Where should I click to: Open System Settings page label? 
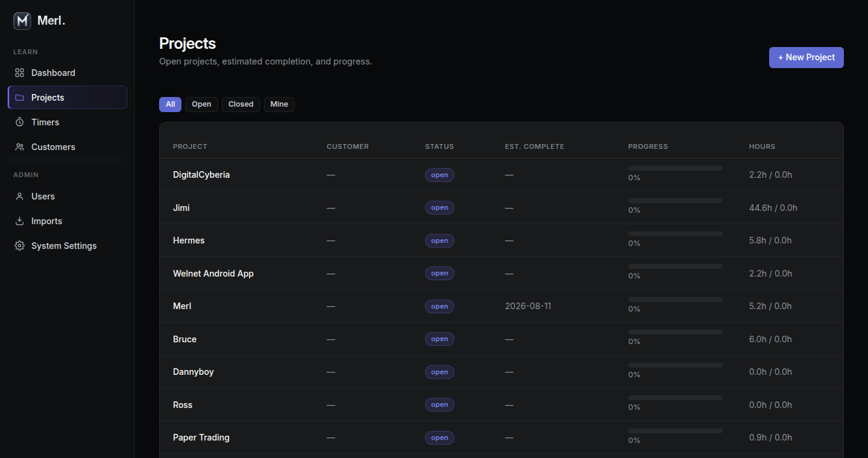tap(64, 246)
